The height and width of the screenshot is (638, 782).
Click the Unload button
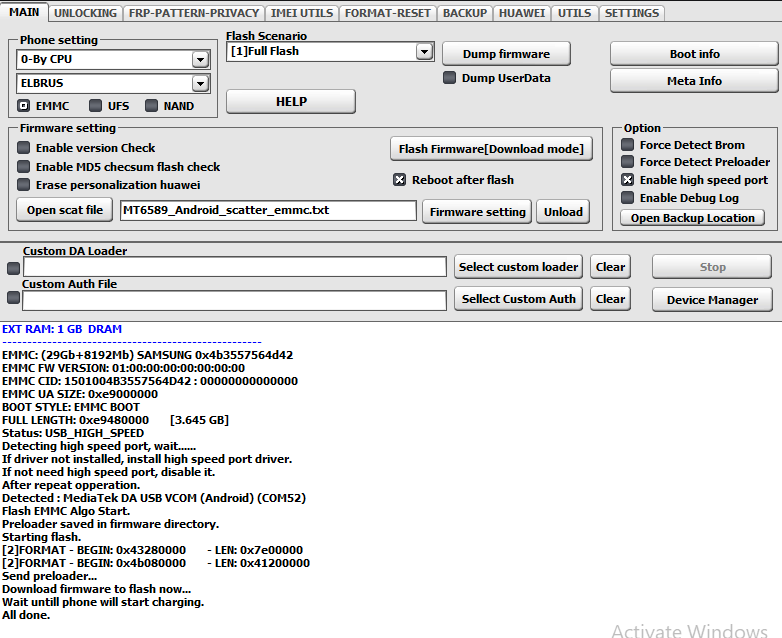click(x=563, y=212)
